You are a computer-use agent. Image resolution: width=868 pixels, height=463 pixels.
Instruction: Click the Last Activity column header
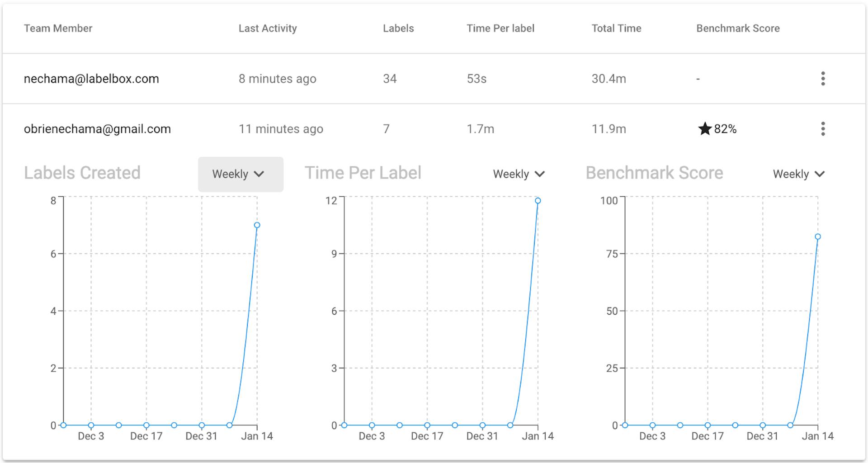[268, 28]
